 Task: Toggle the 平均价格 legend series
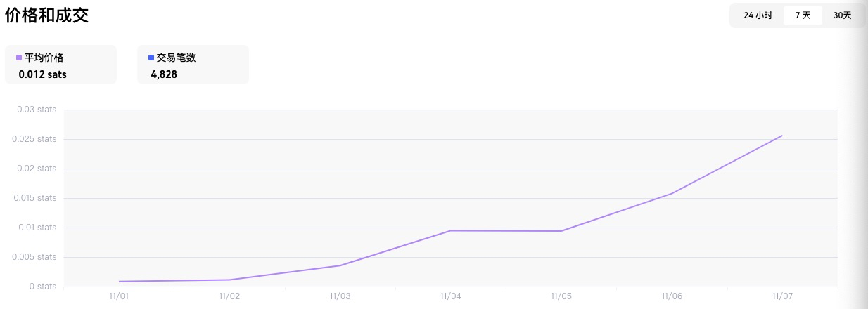44,58
